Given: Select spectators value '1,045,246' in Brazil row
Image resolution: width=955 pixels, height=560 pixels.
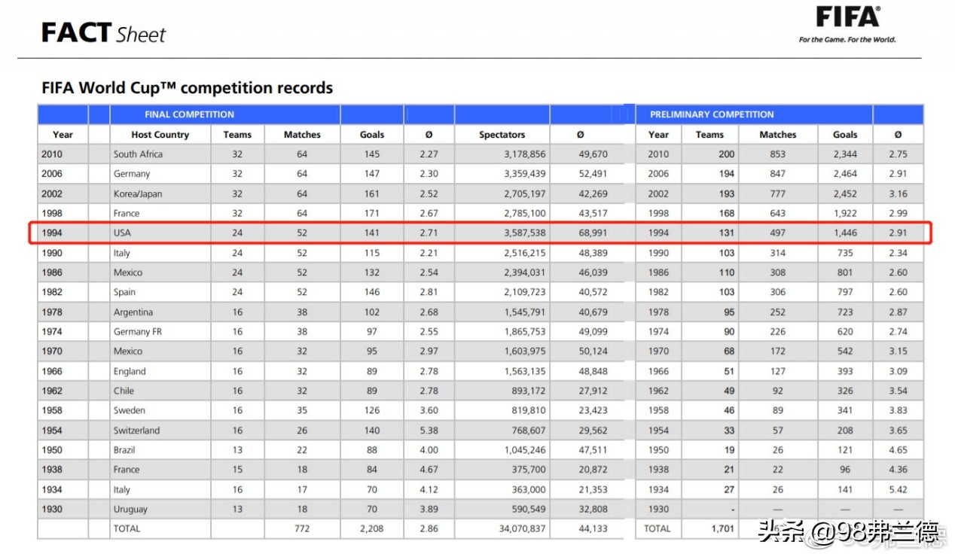Looking at the screenshot, I should point(525,450).
